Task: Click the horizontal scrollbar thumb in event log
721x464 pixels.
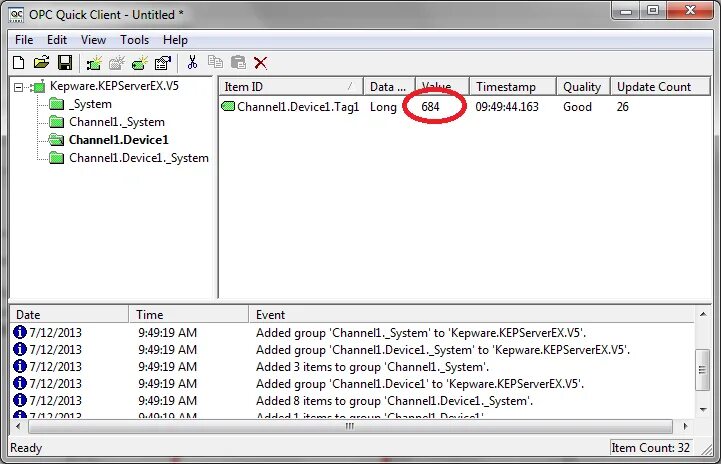Action: tap(350, 426)
